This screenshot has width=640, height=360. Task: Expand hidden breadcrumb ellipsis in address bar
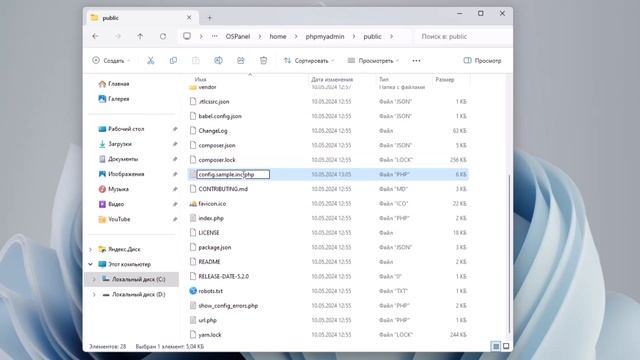pyautogui.click(x=215, y=36)
